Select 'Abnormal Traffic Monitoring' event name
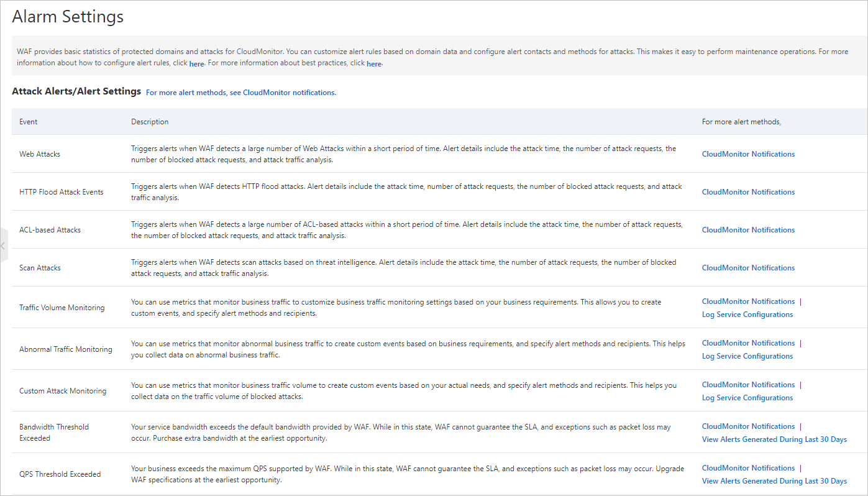 click(66, 349)
